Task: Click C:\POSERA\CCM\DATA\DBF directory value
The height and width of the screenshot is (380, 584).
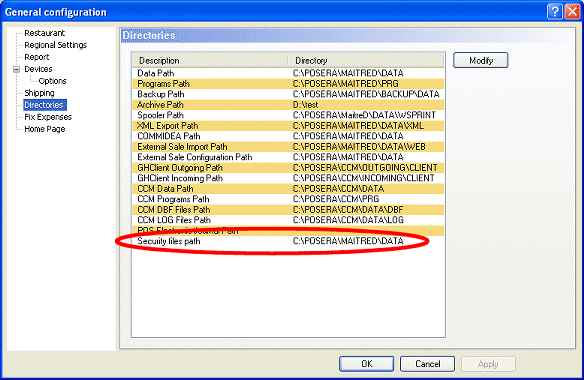Action: [x=348, y=209]
